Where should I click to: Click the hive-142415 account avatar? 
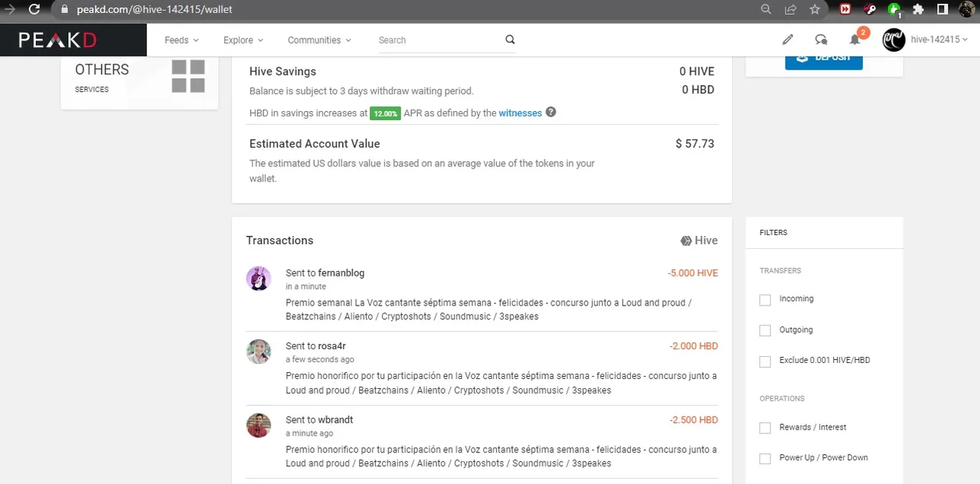[893, 40]
